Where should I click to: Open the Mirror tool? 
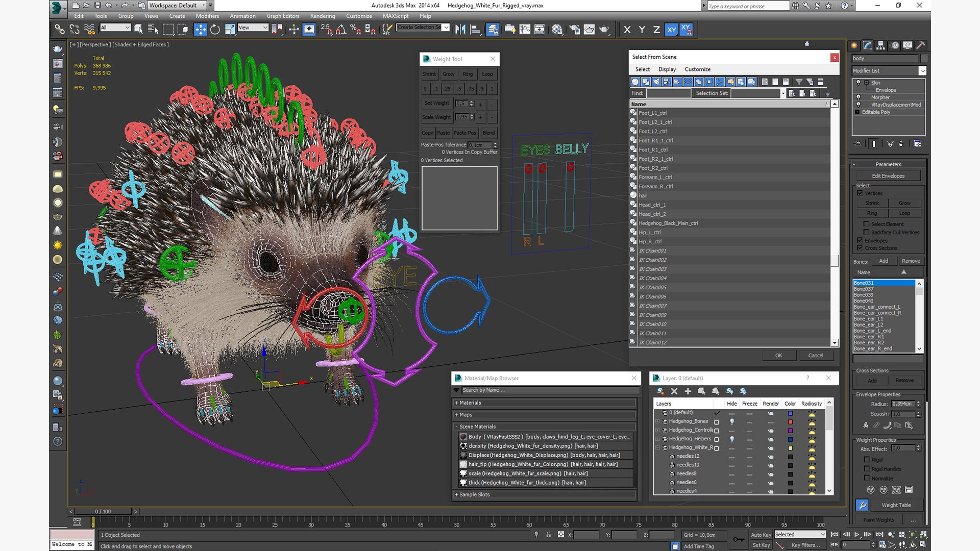[460, 30]
